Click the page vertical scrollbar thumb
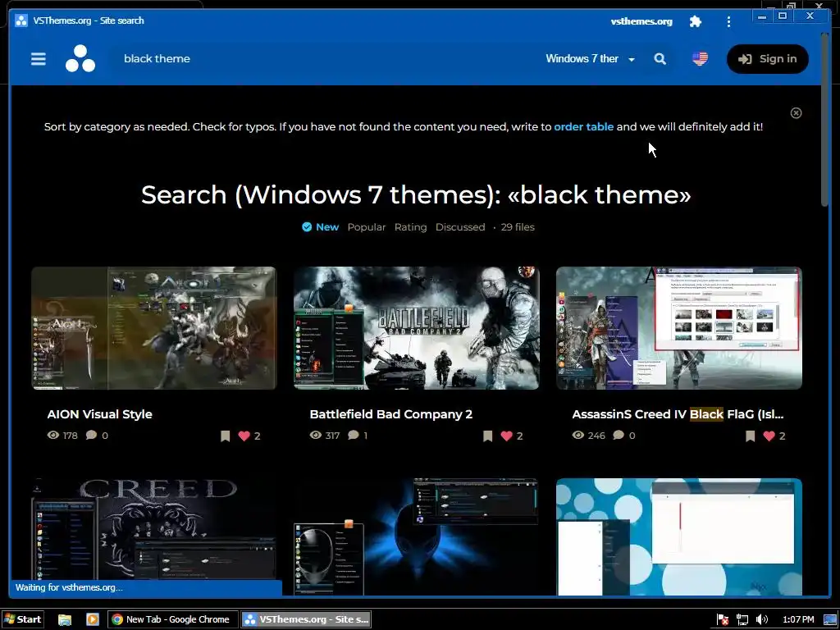 (x=825, y=119)
